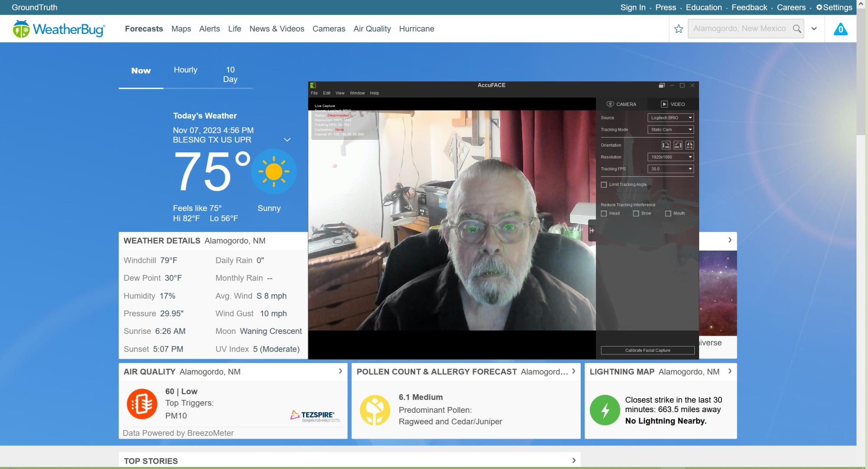Click the search magnifier icon
The width and height of the screenshot is (868, 469).
(x=797, y=29)
